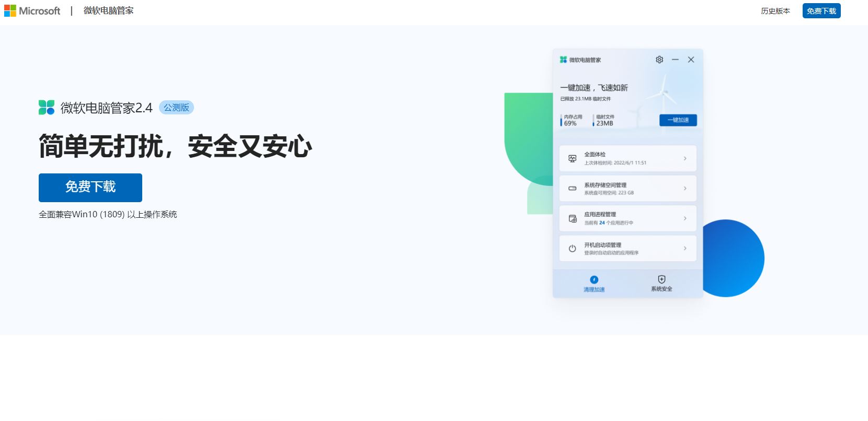Expand the 应用进程管理 row chevron
The image size is (868, 421).
tap(685, 218)
